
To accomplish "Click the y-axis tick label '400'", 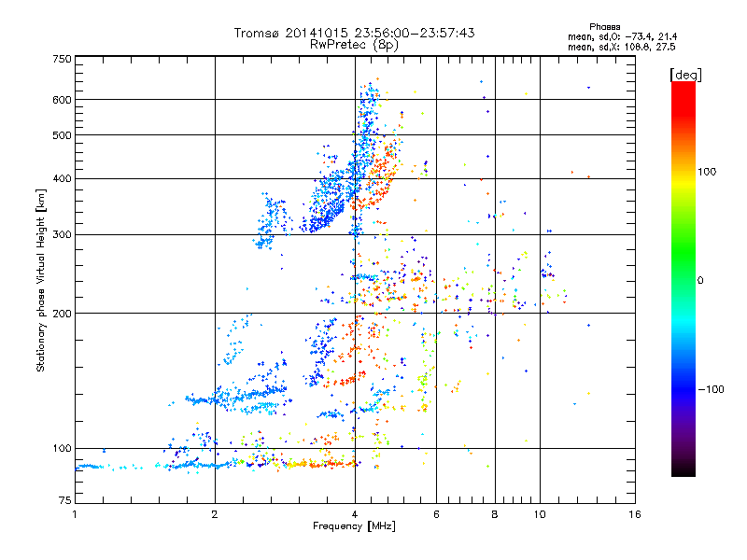I will coord(62,178).
